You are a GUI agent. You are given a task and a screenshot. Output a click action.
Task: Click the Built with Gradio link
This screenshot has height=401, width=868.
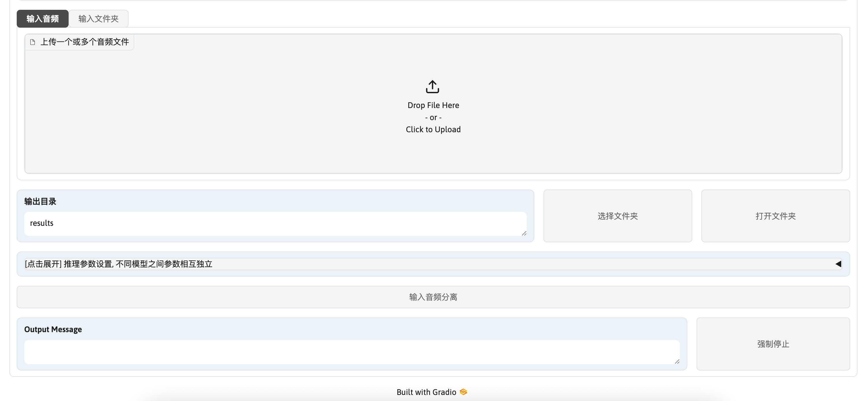point(426,392)
